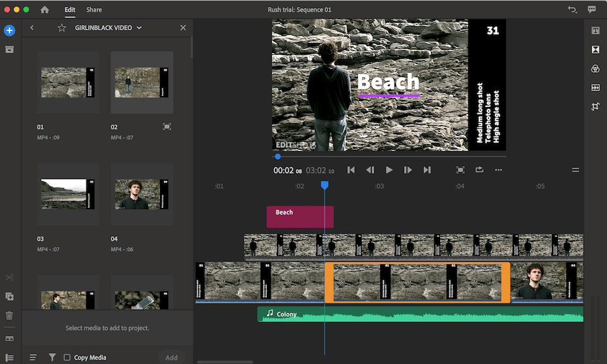Select the Crop and Rotate tool
607x364 pixels.
coord(595,106)
